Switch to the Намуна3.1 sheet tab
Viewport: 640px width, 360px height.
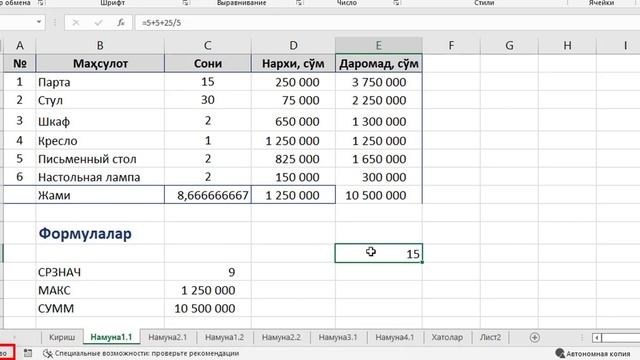(338, 337)
